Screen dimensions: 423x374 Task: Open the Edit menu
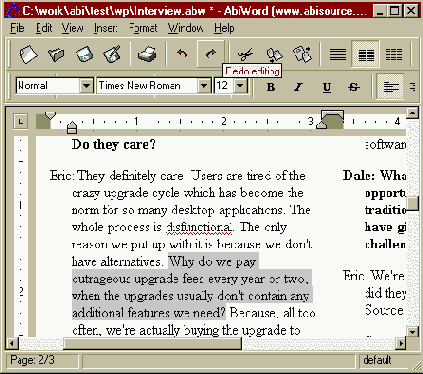click(44, 28)
